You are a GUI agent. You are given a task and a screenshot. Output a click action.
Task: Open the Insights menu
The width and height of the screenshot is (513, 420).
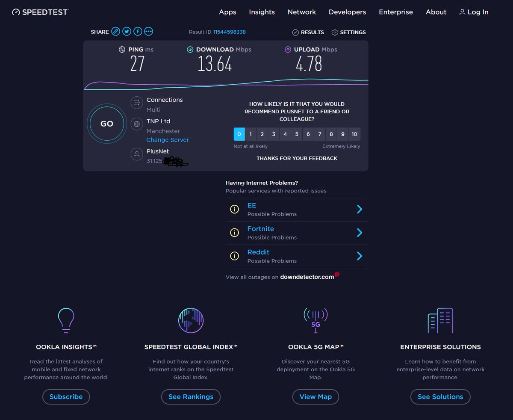pyautogui.click(x=262, y=12)
